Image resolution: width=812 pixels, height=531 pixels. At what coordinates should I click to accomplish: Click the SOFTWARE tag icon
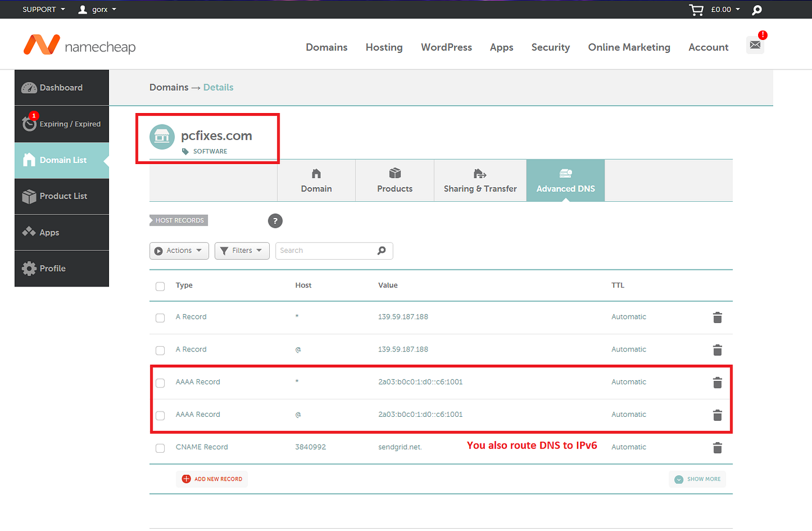click(x=185, y=151)
